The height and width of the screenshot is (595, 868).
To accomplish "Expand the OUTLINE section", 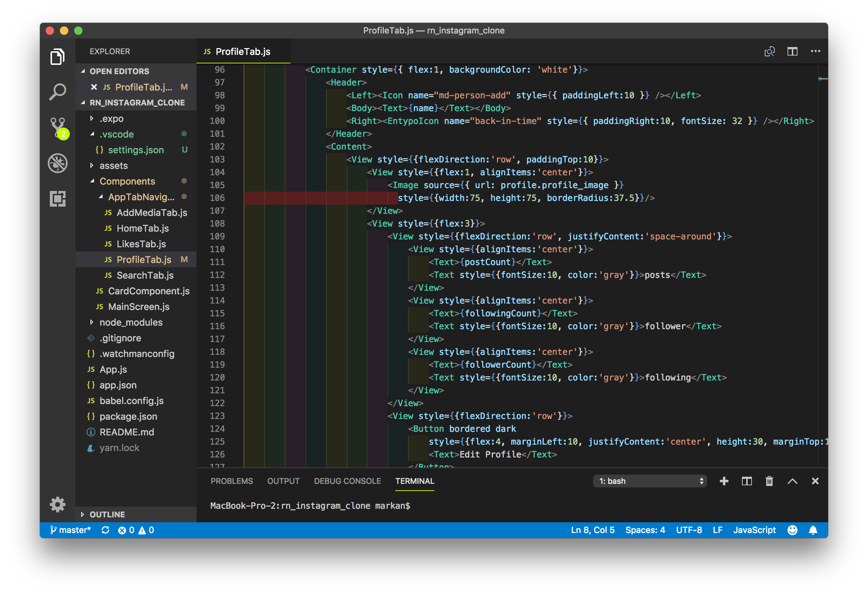I will [x=107, y=514].
